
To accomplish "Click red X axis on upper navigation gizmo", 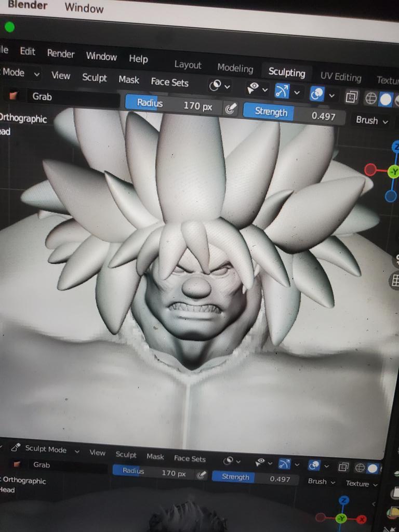I will [x=370, y=169].
